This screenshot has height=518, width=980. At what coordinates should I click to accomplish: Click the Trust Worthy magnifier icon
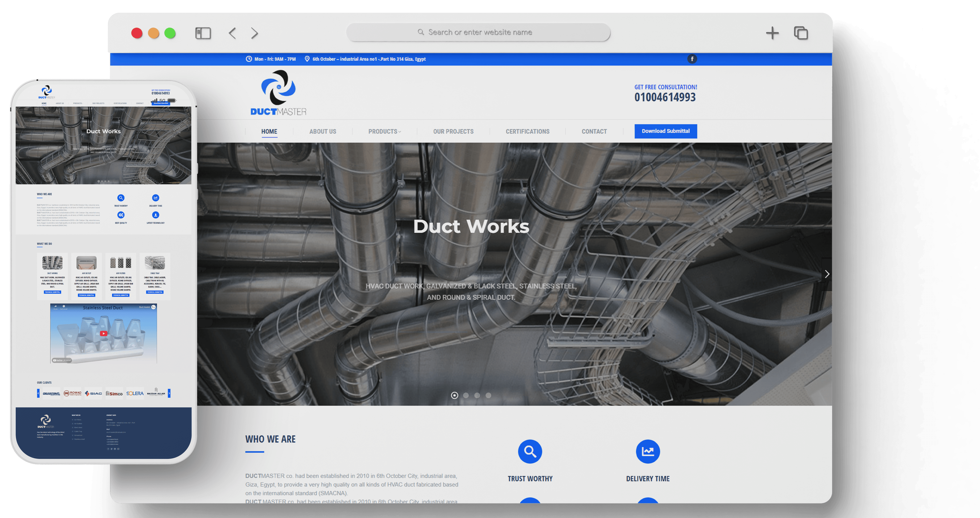pyautogui.click(x=530, y=451)
